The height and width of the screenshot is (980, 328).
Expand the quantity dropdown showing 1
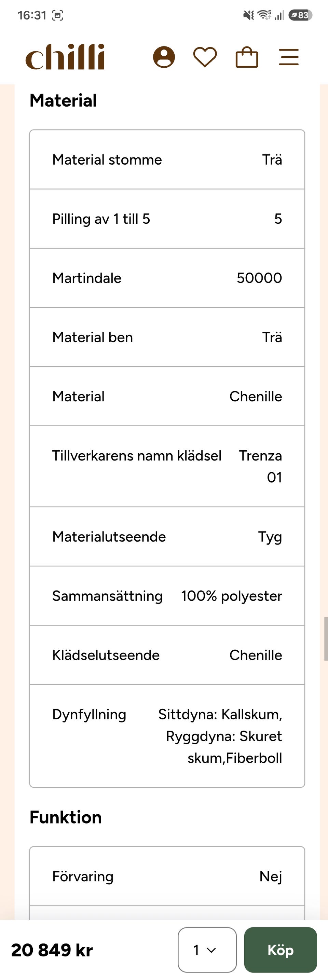click(207, 950)
